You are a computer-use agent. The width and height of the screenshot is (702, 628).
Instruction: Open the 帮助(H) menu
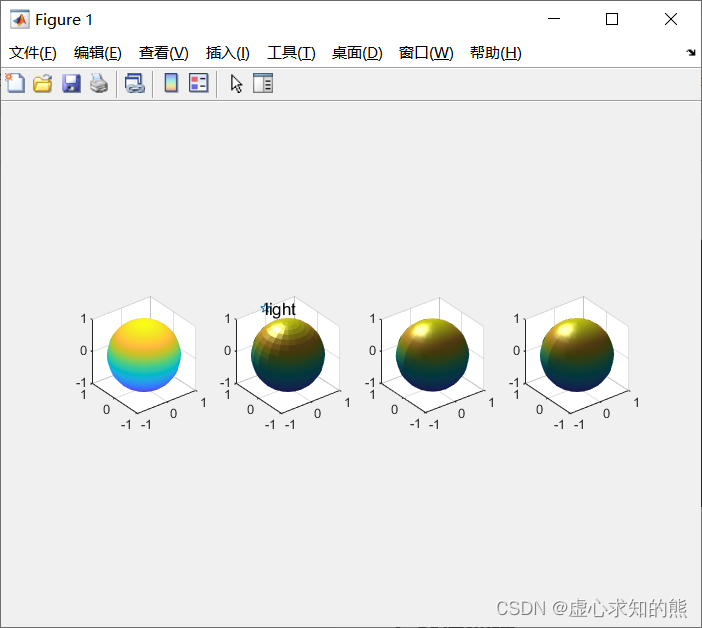[x=496, y=53]
